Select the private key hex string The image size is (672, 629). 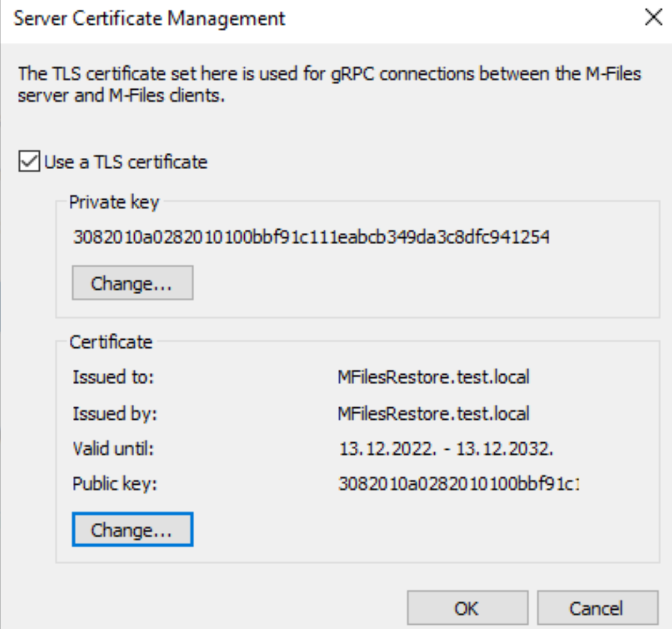tap(311, 237)
